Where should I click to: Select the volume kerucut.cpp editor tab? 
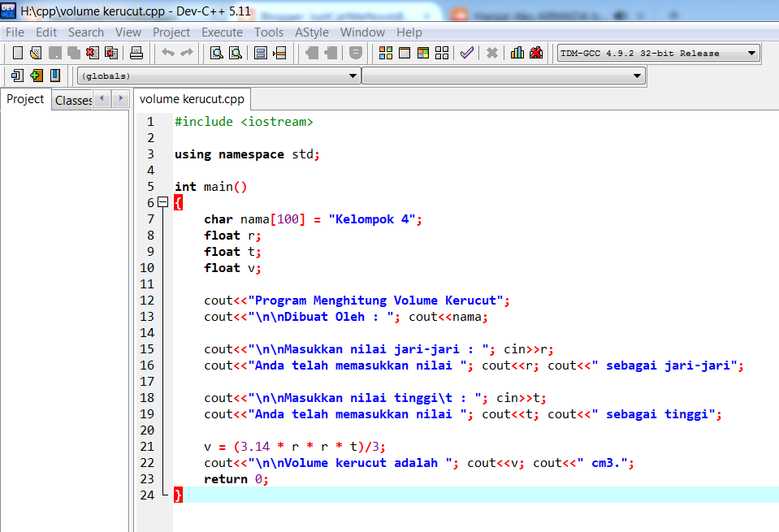192,99
